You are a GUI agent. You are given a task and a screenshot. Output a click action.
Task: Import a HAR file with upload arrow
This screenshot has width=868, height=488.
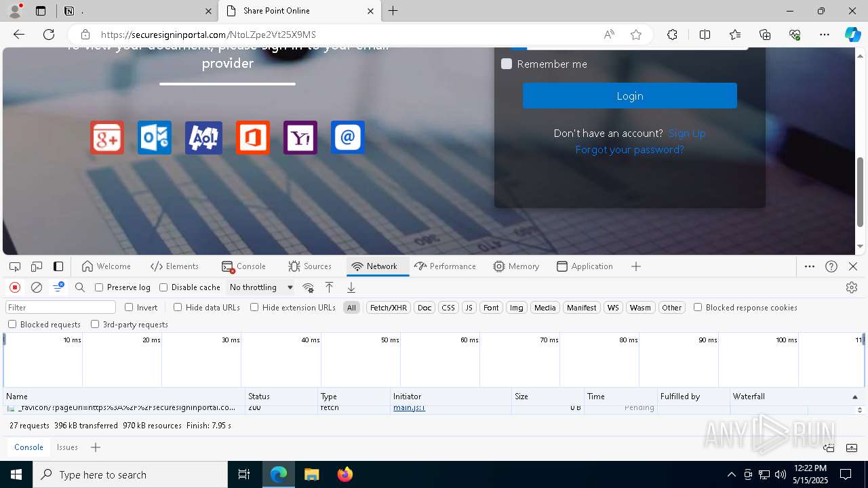(x=330, y=287)
